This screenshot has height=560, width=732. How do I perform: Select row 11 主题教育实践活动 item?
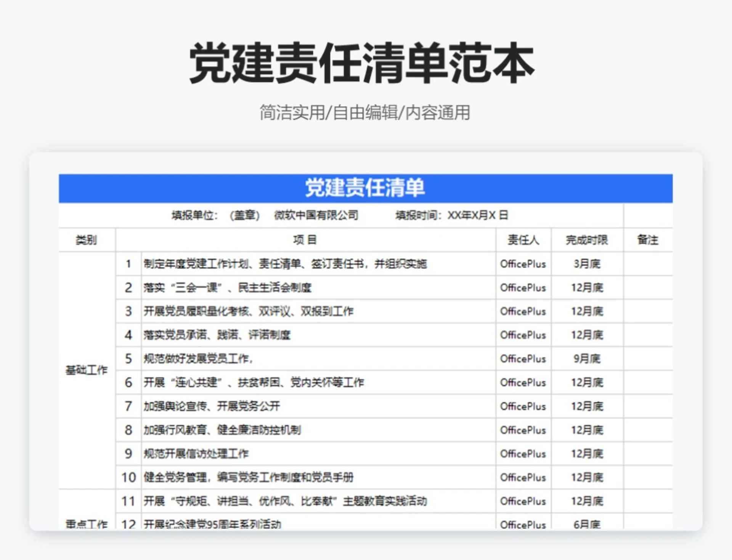coord(285,501)
